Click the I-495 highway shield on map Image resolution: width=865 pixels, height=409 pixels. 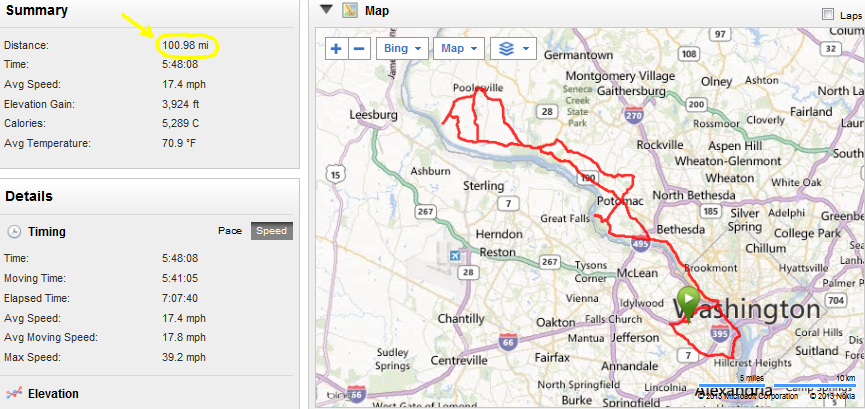pyautogui.click(x=640, y=243)
